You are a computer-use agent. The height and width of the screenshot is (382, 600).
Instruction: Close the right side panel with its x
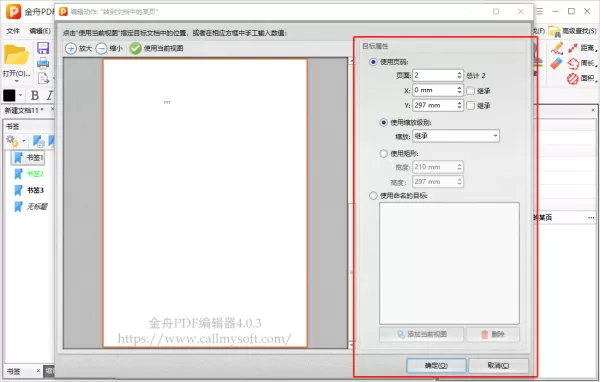[x=593, y=110]
